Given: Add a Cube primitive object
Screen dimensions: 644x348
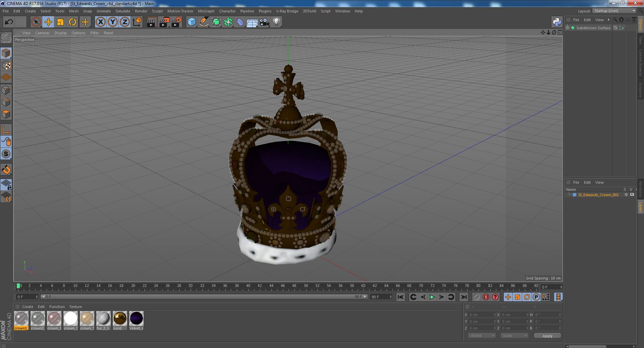Looking at the screenshot, I should coord(192,22).
